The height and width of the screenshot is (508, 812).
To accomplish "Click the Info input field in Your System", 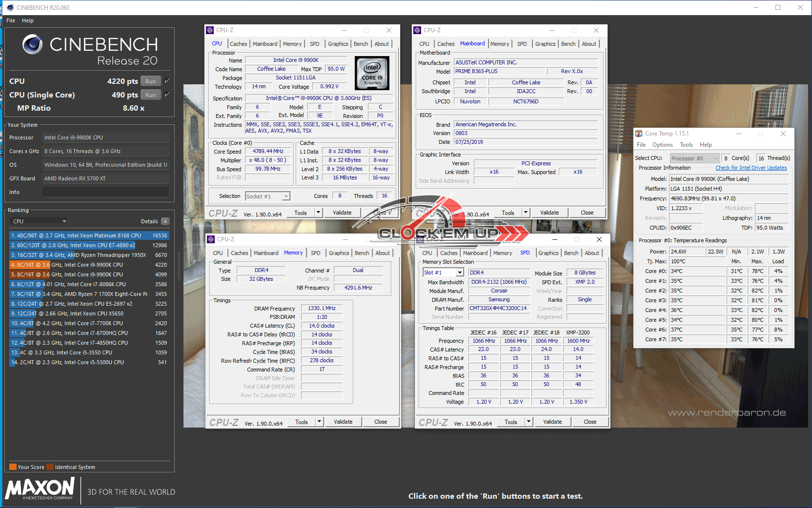I will (105, 192).
